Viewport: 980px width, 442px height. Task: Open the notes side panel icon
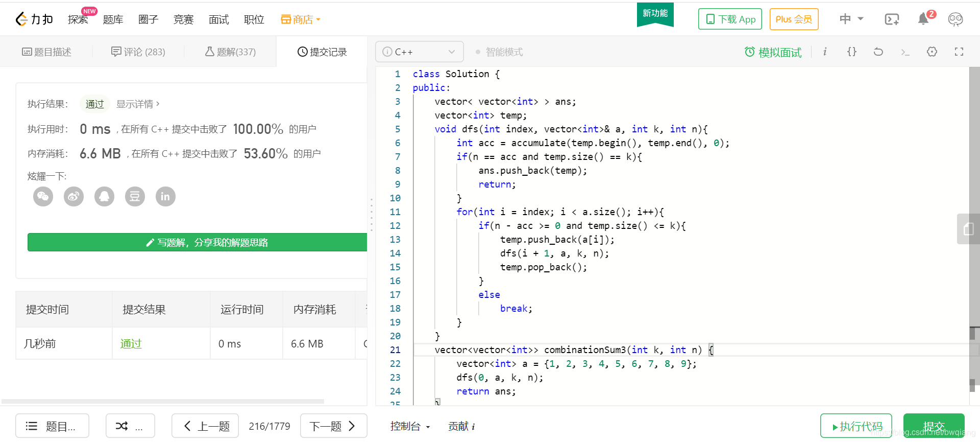pos(968,229)
